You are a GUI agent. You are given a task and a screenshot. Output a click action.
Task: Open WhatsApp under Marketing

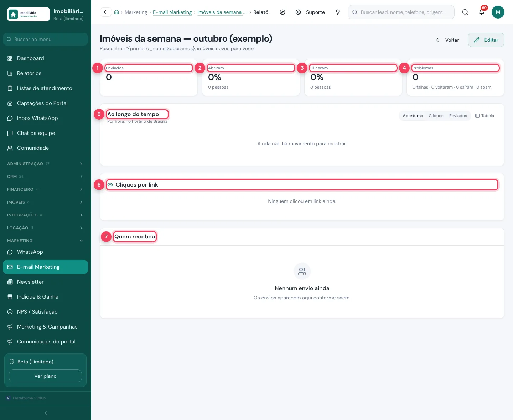[45, 252]
